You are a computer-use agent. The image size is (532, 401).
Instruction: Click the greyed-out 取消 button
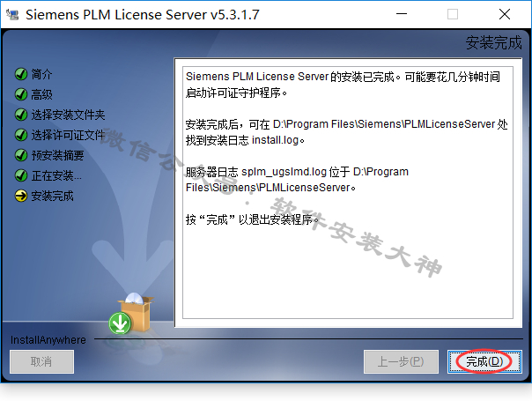click(41, 361)
